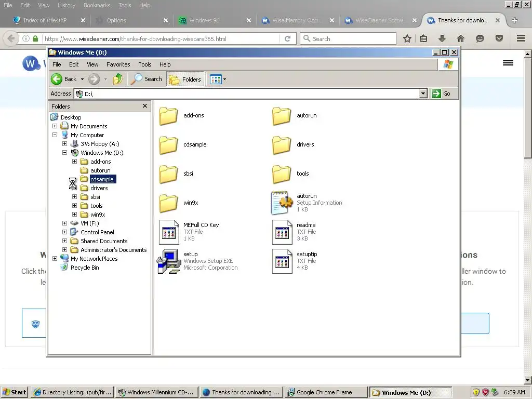Expand win9x in folder tree
Image resolution: width=532 pixels, height=399 pixels.
click(74, 214)
